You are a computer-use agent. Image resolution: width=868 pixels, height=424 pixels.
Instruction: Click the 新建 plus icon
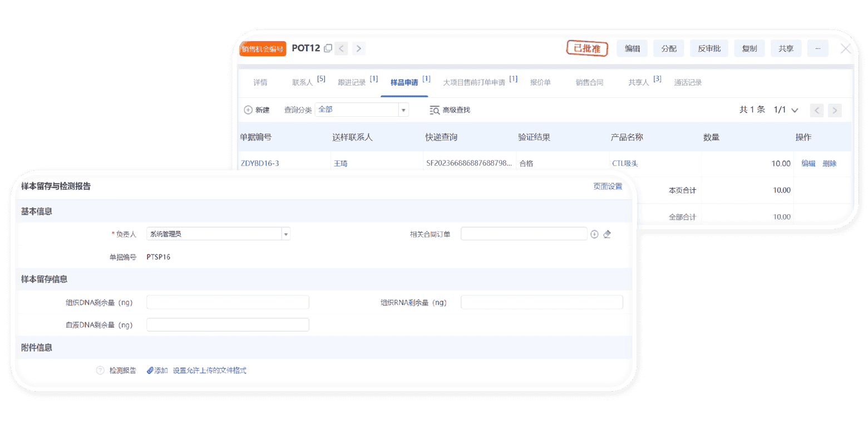[248, 110]
